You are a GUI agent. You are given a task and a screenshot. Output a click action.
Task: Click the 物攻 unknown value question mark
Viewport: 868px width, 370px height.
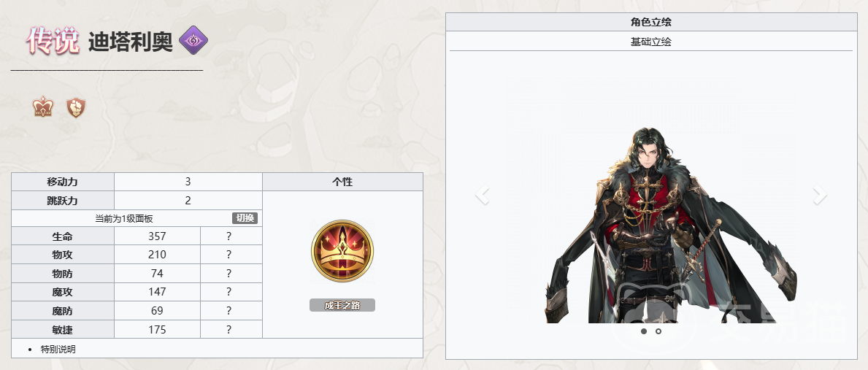[x=228, y=255]
